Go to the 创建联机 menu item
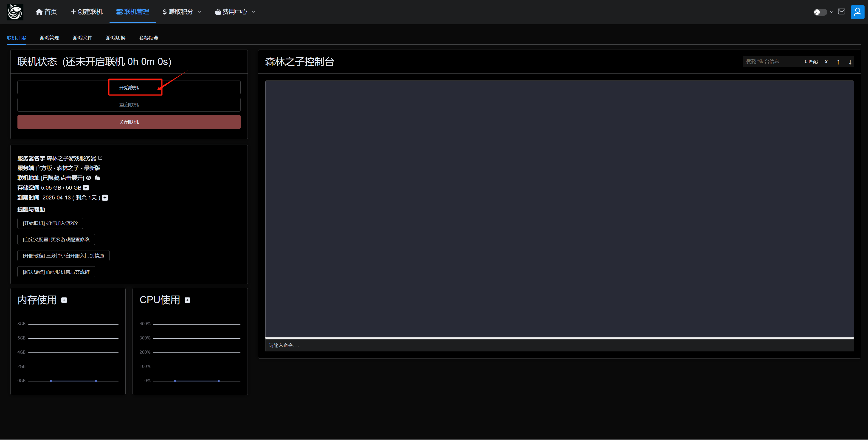The width and height of the screenshot is (868, 440). point(87,12)
